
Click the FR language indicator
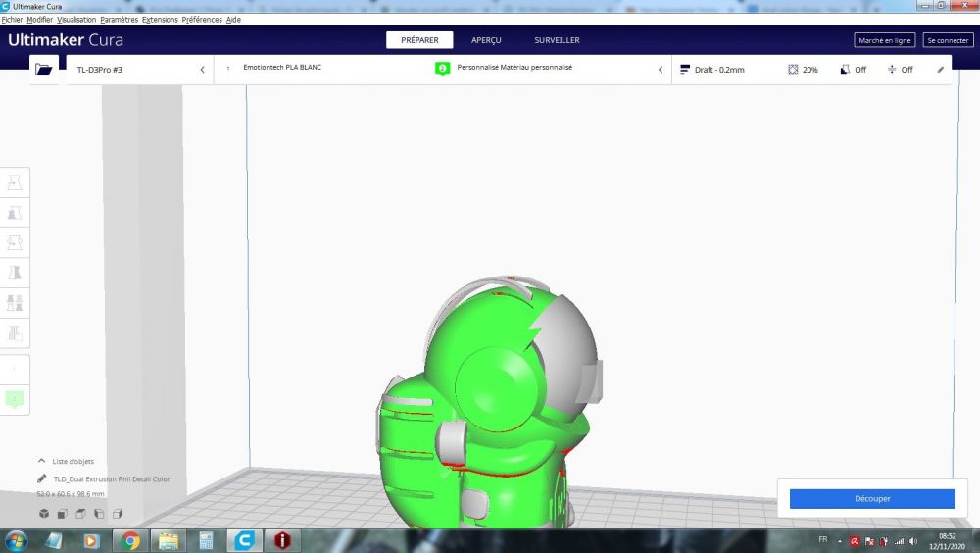pos(822,539)
